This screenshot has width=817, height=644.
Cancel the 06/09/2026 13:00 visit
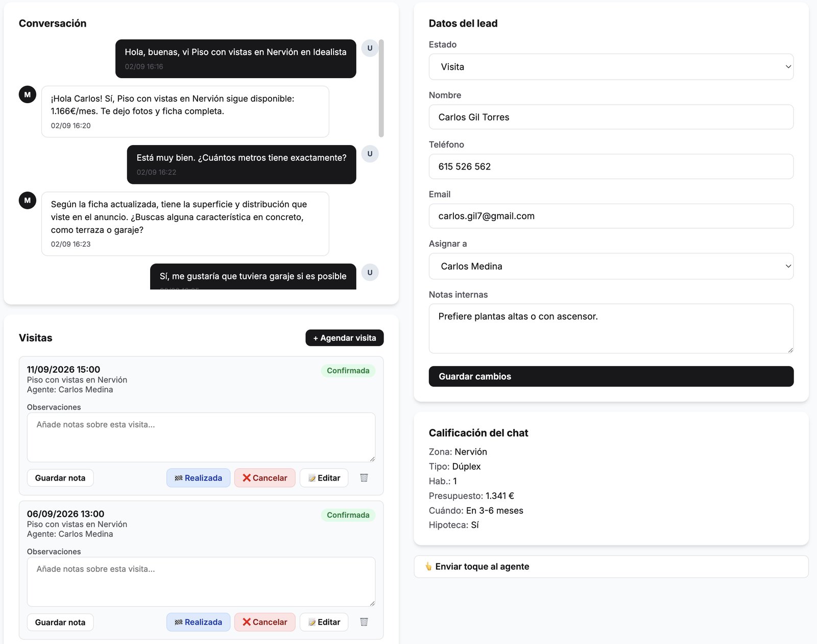click(x=265, y=622)
